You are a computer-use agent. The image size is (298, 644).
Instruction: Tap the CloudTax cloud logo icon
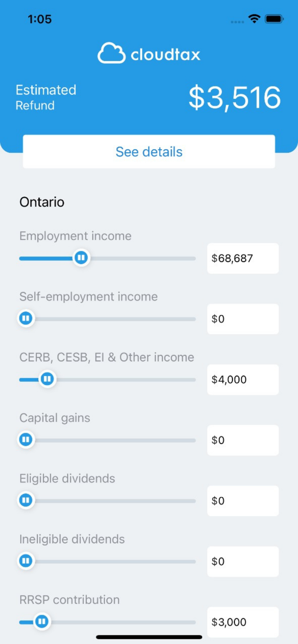point(112,53)
